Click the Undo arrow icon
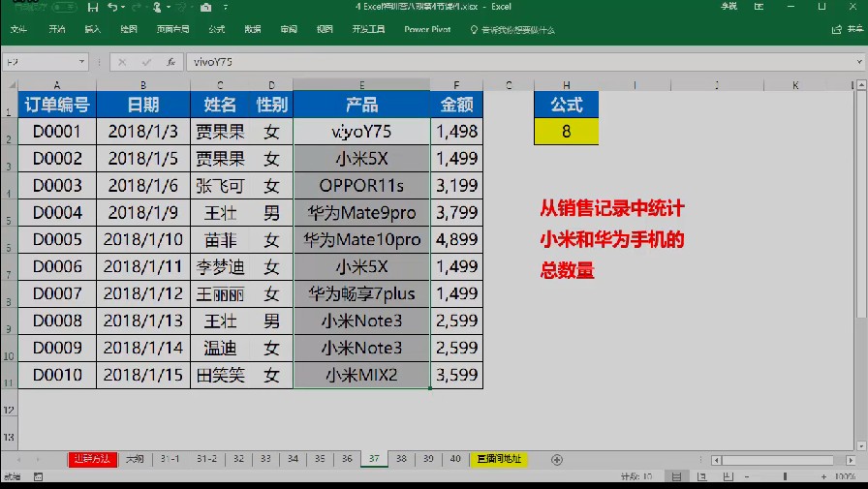Viewport: 868px width, 489px height. click(112, 7)
